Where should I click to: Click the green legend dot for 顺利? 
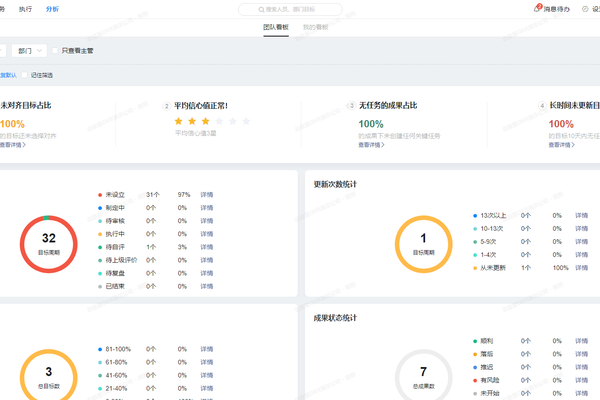(x=475, y=341)
